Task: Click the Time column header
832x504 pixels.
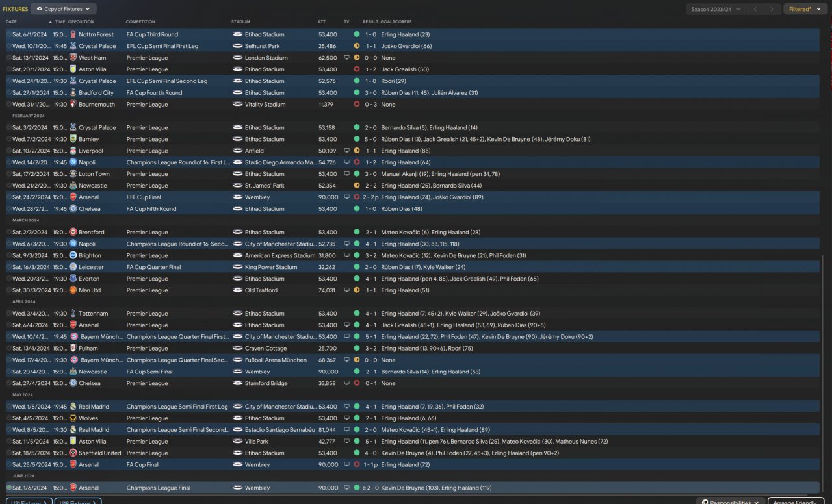Action: coord(60,22)
